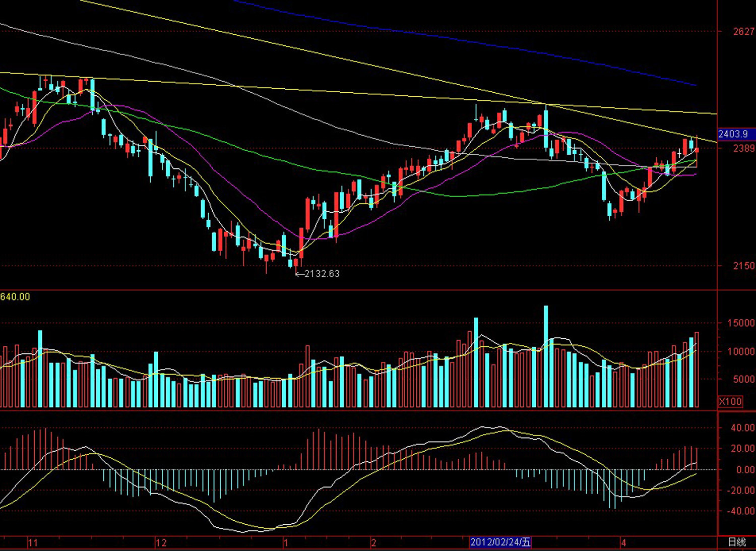Click the blue long-term moving average line

454,39
